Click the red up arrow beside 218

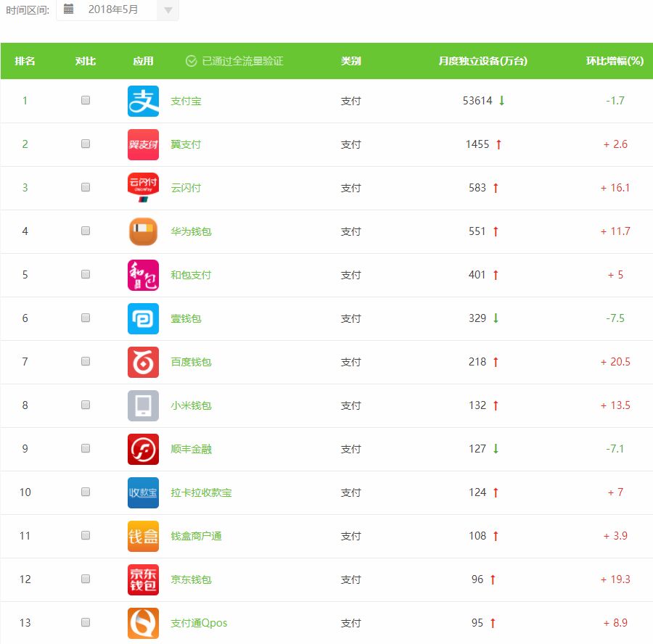click(x=496, y=362)
